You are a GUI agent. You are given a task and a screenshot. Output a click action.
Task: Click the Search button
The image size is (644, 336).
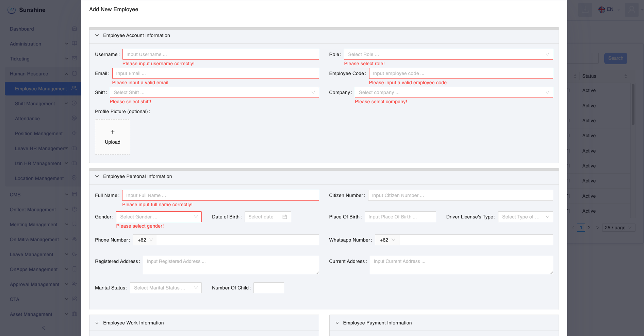coord(615,58)
